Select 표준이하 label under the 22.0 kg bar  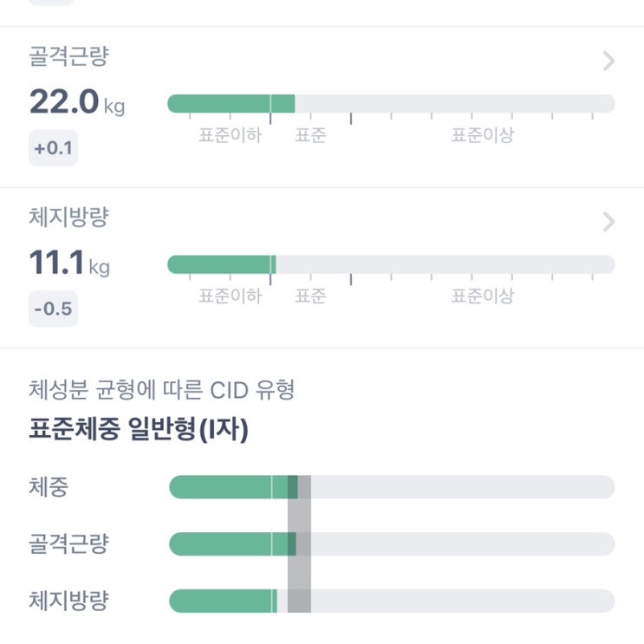point(230,136)
